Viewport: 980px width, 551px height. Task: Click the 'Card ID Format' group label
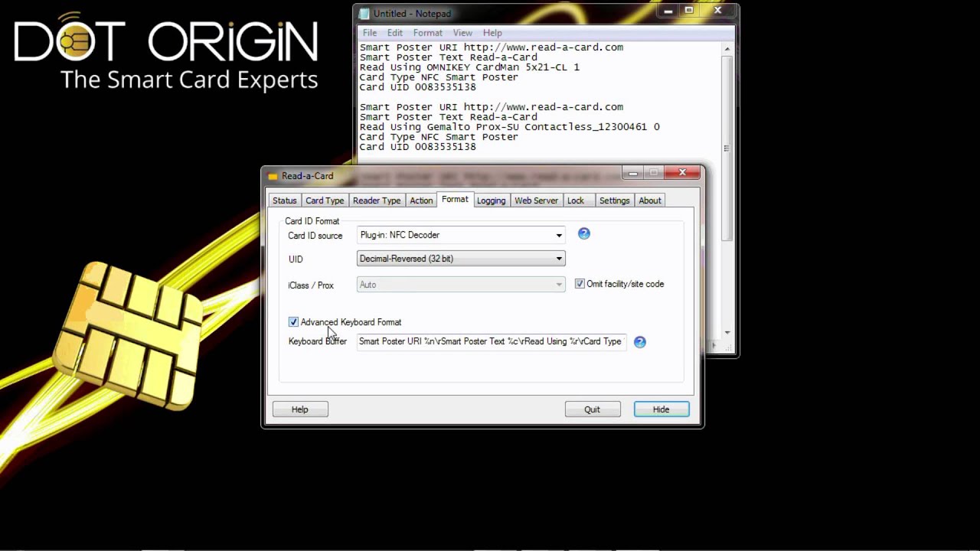point(312,221)
